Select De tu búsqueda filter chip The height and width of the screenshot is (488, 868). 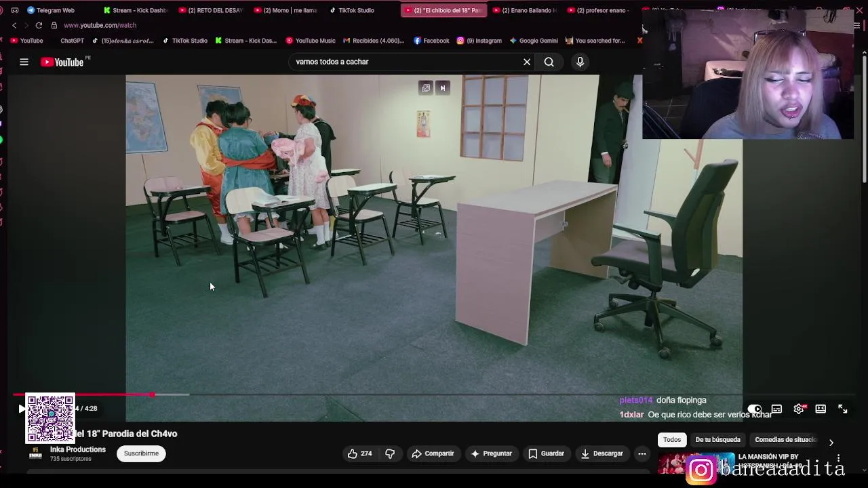click(717, 440)
